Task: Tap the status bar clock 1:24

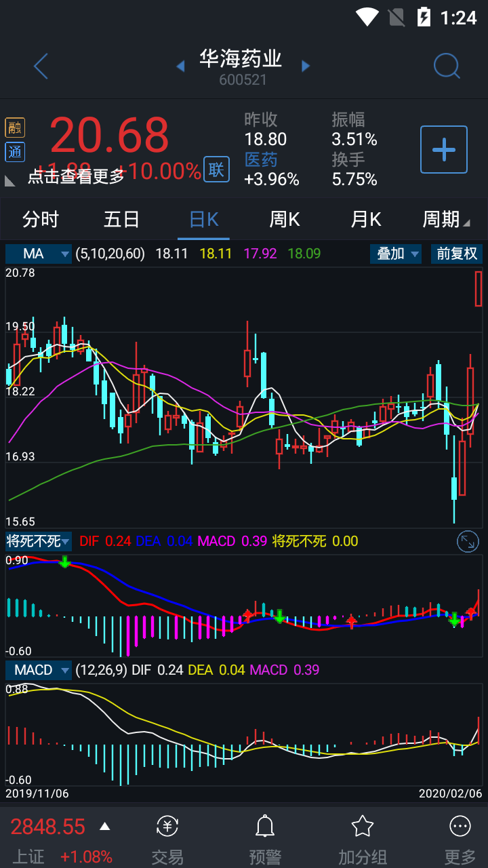Action: [458, 18]
